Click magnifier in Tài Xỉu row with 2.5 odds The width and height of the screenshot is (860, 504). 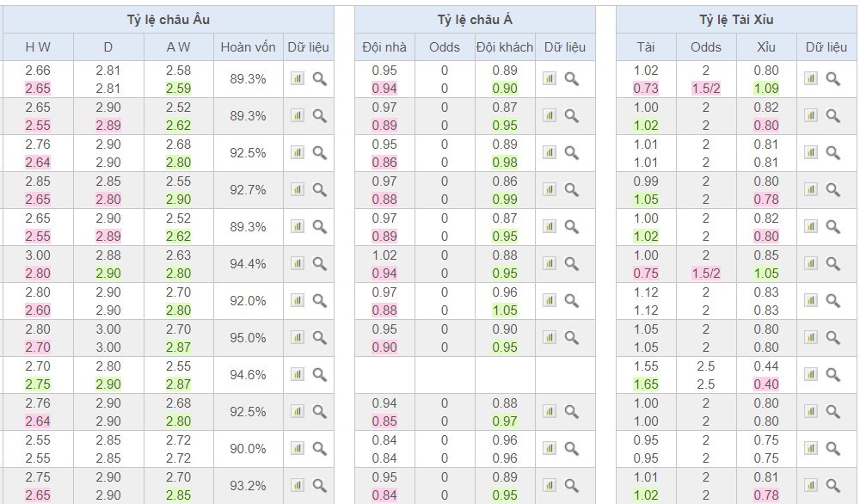pos(832,374)
